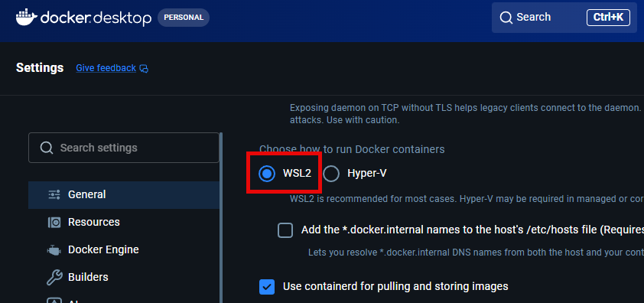Screen dimensions: 644x303
Task: Click the Builders wrench icon
Action: coord(54,278)
